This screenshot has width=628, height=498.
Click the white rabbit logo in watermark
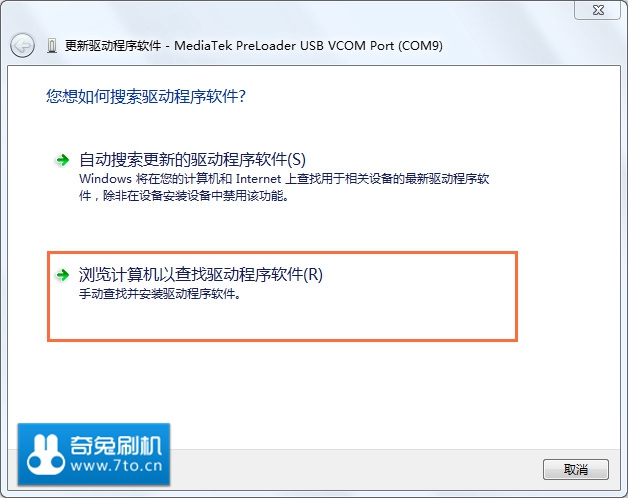(x=46, y=455)
